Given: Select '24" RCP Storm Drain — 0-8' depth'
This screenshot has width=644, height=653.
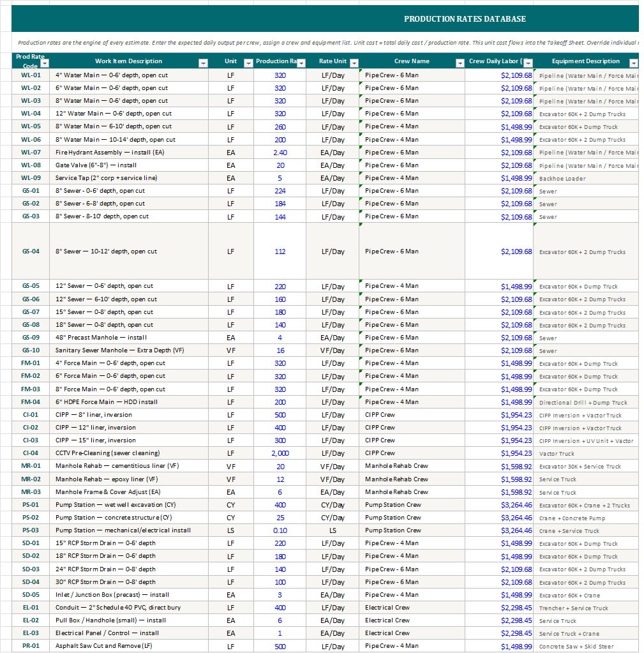Looking at the screenshot, I should [x=129, y=569].
